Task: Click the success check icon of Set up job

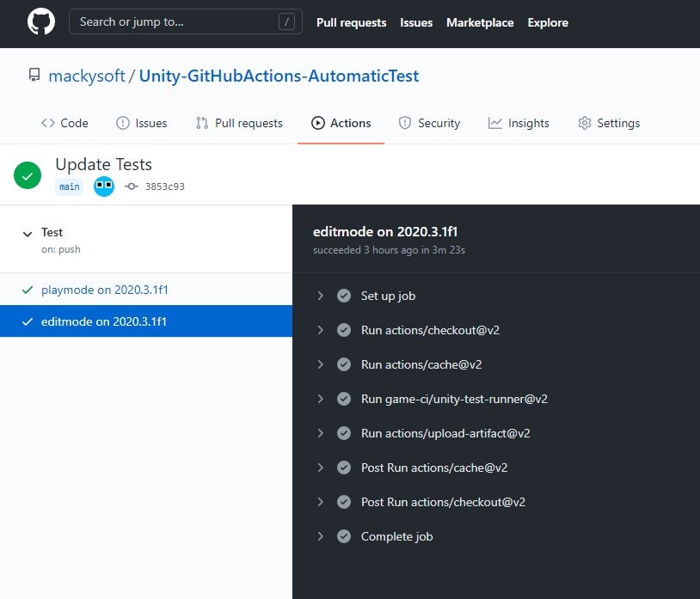Action: [x=344, y=296]
